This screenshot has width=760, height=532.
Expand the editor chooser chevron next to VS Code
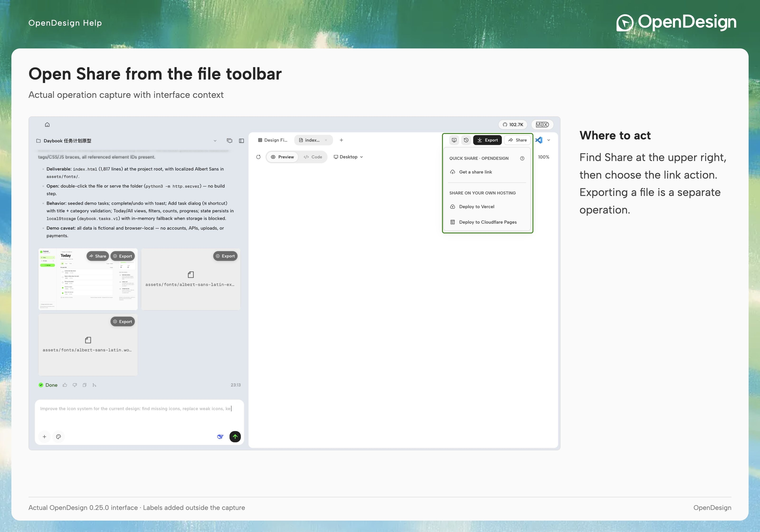pyautogui.click(x=548, y=140)
